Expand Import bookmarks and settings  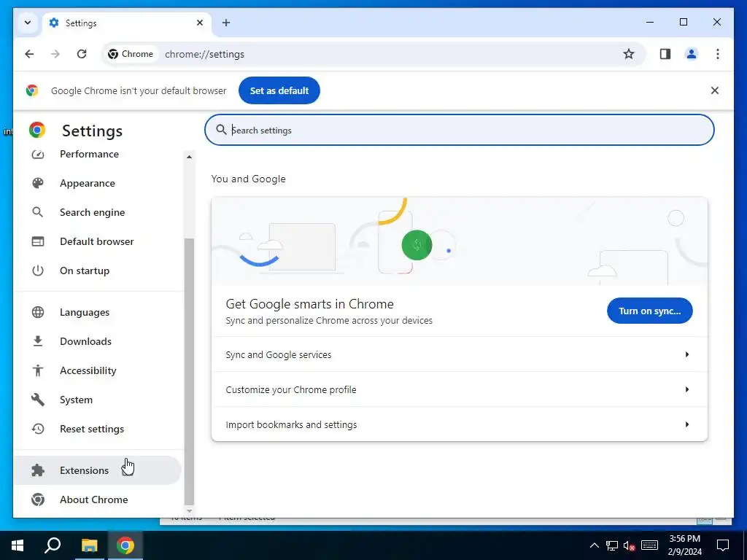(x=460, y=424)
